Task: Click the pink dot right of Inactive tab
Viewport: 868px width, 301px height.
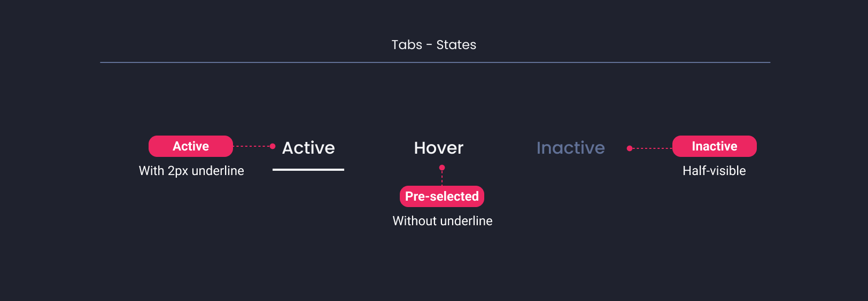Action: pos(630,148)
